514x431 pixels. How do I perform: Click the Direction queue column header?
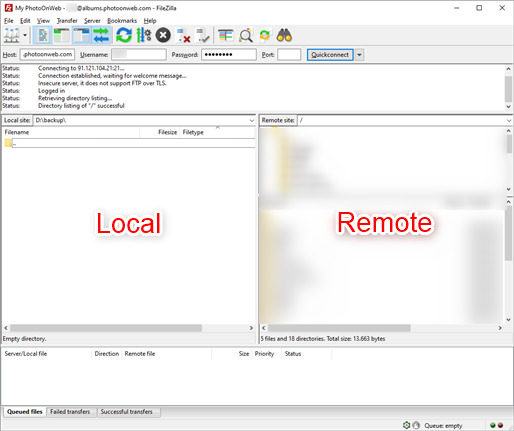tap(107, 354)
